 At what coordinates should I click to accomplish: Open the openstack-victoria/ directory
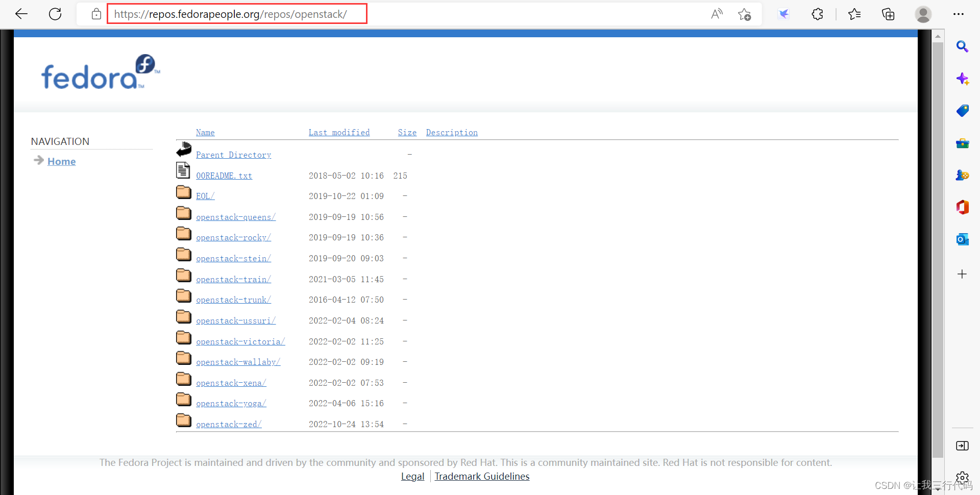tap(240, 342)
